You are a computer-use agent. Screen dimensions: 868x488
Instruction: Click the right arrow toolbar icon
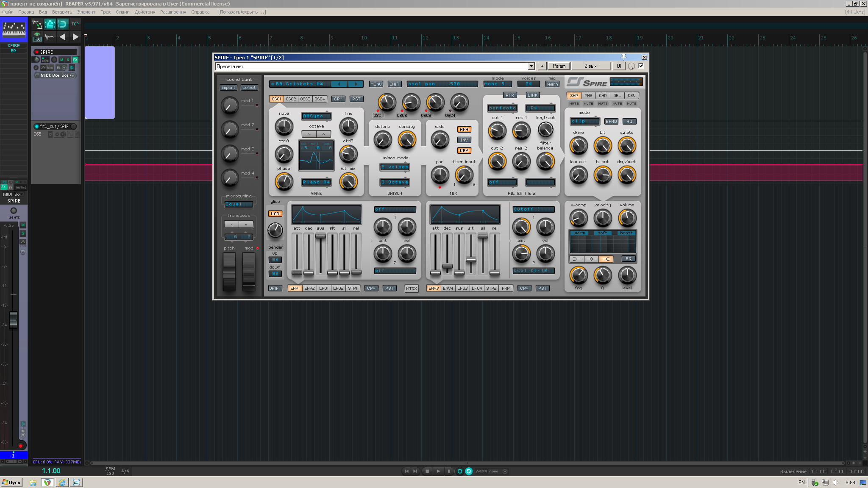click(x=75, y=36)
